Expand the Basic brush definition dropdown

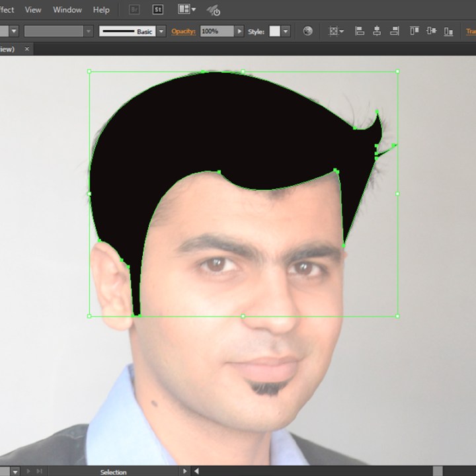pyautogui.click(x=161, y=31)
